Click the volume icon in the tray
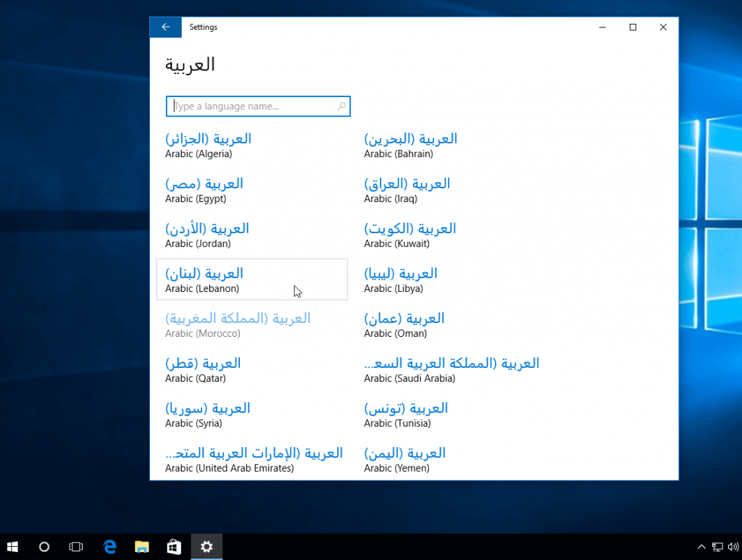Image resolution: width=742 pixels, height=560 pixels. point(733,547)
